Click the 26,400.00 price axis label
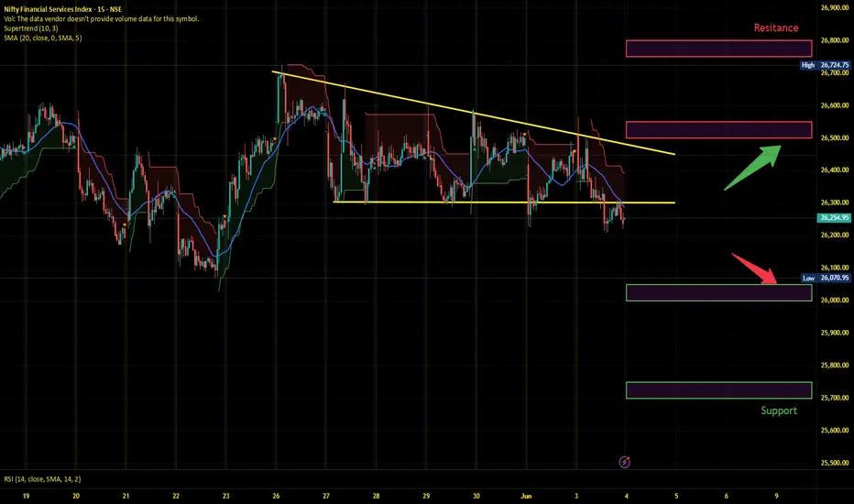 point(835,170)
